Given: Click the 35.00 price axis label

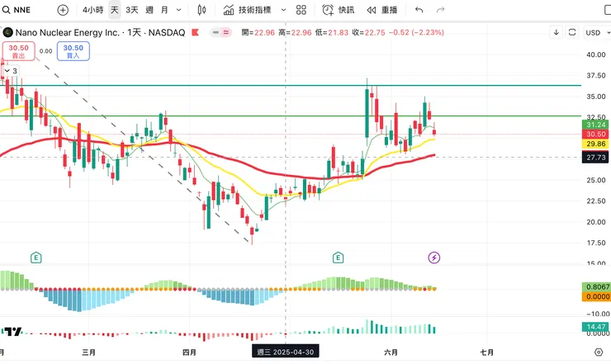Looking at the screenshot, I should (x=596, y=97).
